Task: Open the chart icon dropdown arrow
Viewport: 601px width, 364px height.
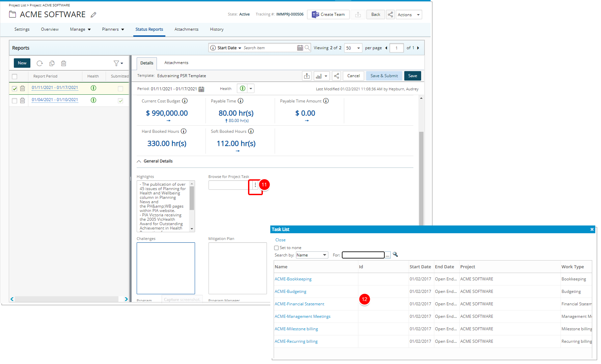Action: point(326,76)
